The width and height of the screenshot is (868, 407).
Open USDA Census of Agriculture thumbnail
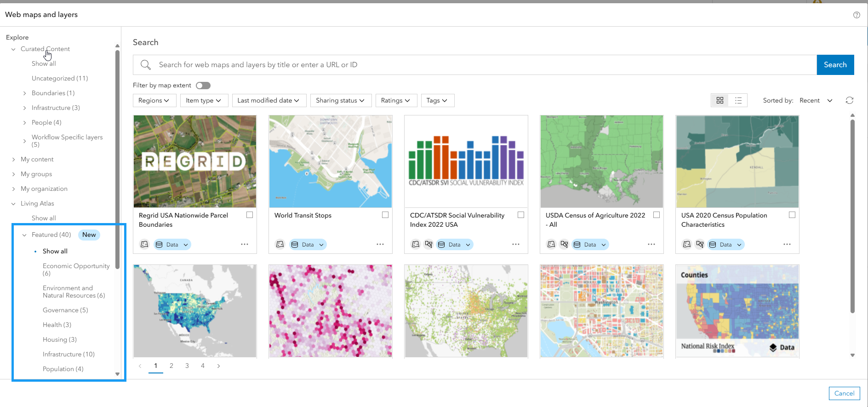(x=601, y=161)
